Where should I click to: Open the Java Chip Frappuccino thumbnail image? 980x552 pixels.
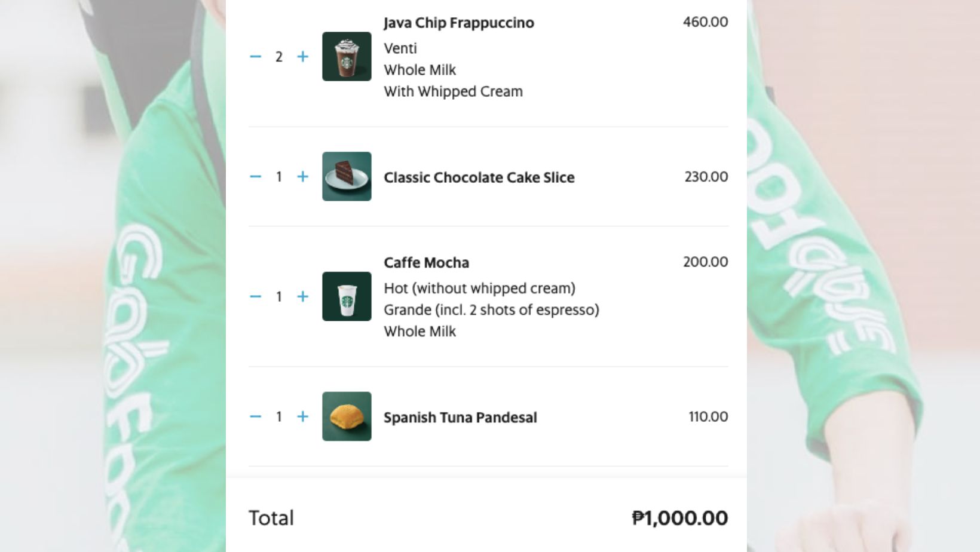(x=347, y=57)
